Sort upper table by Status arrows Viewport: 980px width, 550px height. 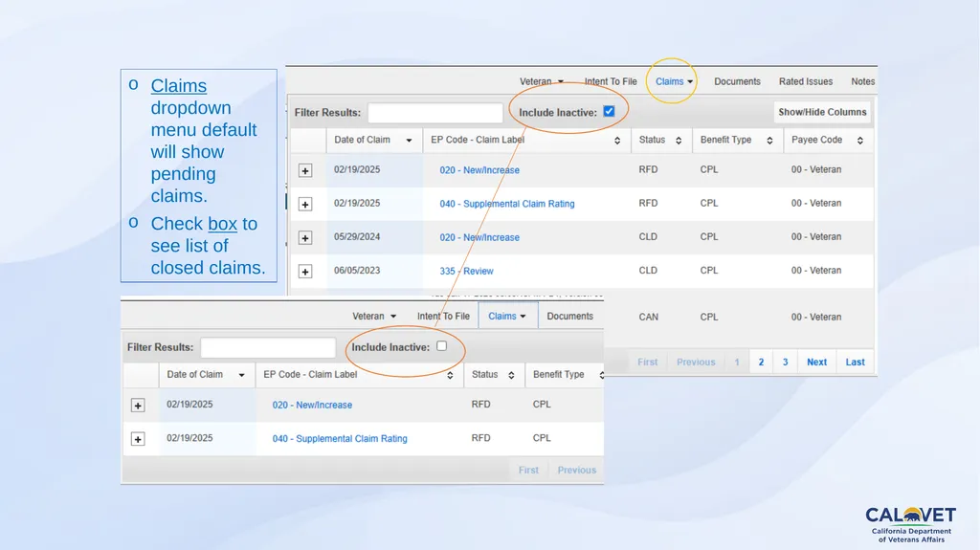click(679, 141)
